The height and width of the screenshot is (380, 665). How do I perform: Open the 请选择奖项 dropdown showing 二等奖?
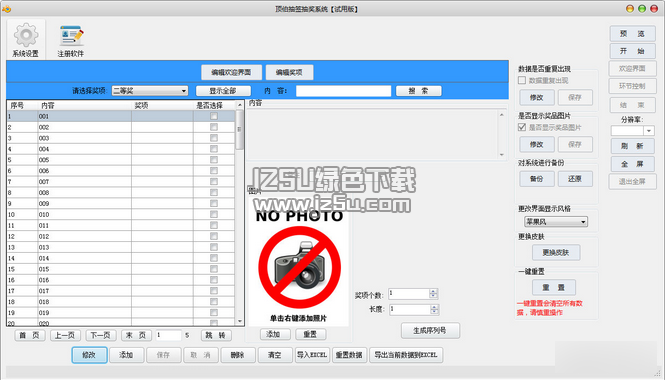pos(150,91)
